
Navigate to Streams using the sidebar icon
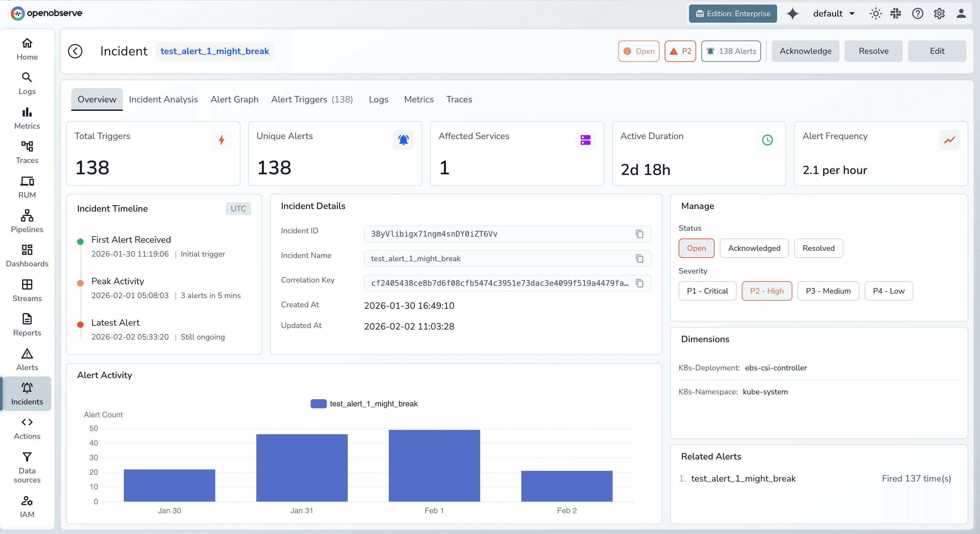click(27, 290)
